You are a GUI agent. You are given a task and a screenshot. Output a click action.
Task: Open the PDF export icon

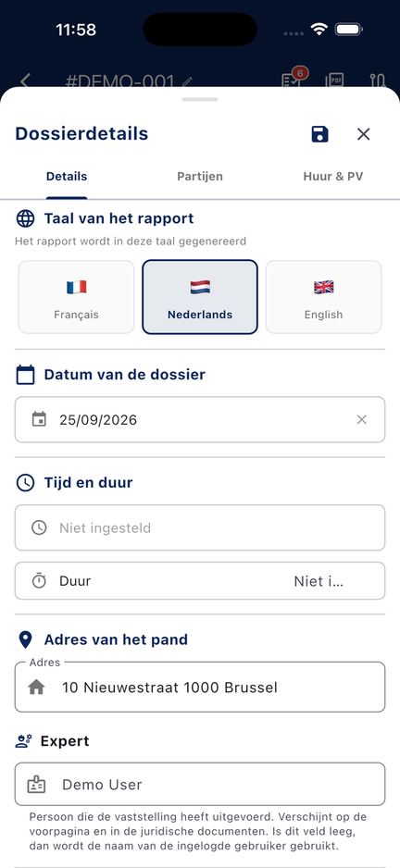334,81
